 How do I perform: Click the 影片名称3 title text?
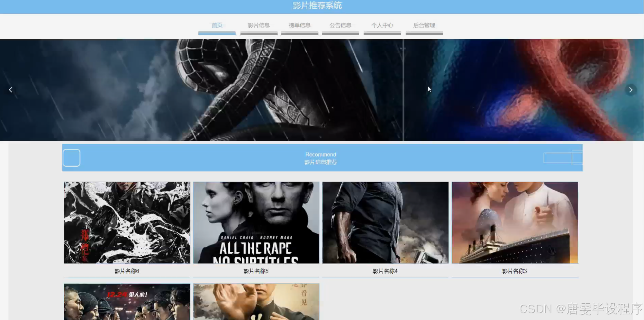[515, 271]
